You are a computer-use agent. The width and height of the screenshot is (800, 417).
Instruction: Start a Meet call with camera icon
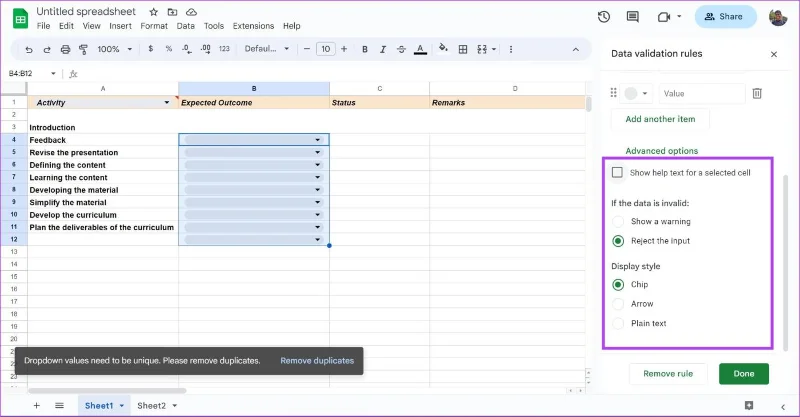664,17
